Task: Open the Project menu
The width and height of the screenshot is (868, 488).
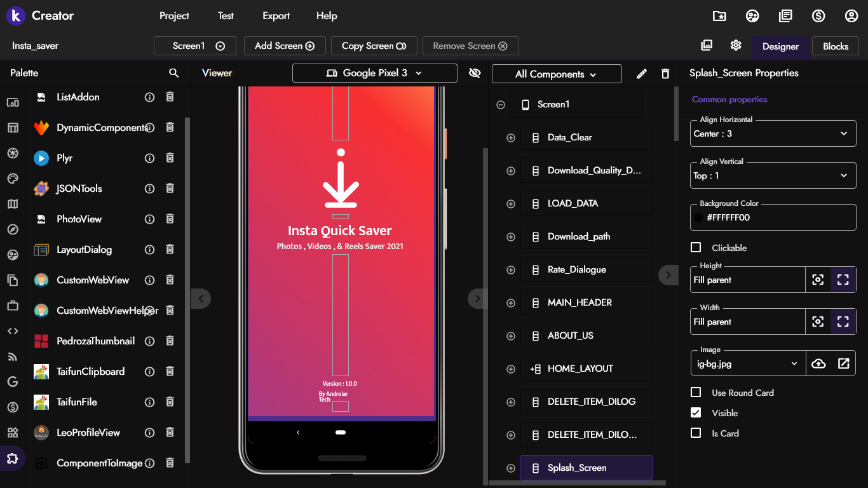Action: coord(174,16)
